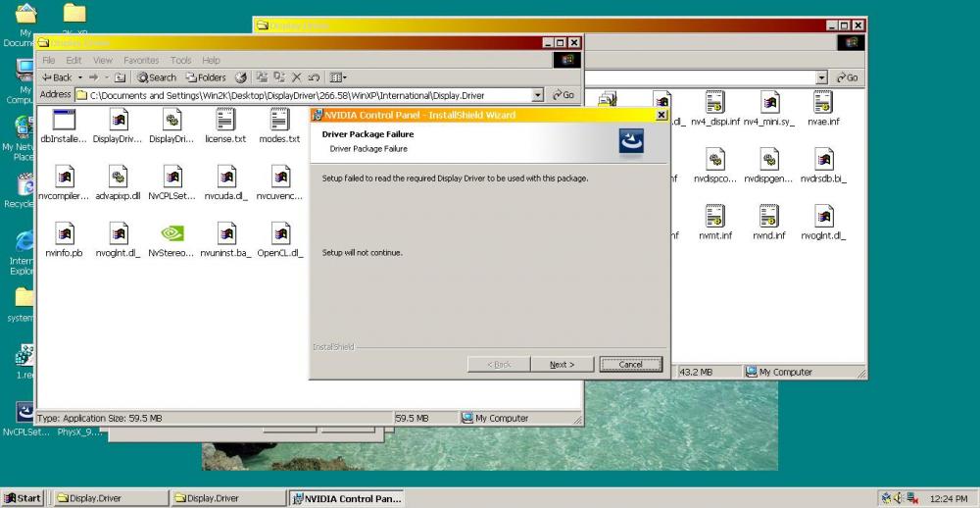Close the NVIDIA InstallShield Wizard dialog
Viewport: 980px width, 508px height.
(x=661, y=115)
